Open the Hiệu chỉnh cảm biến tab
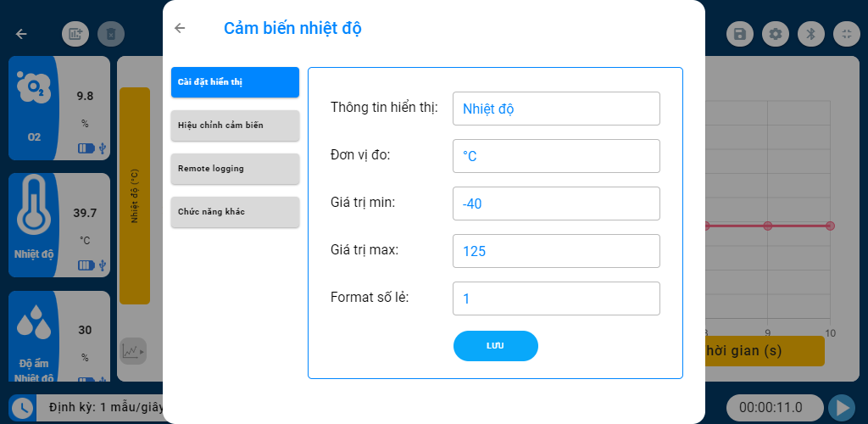 point(235,126)
